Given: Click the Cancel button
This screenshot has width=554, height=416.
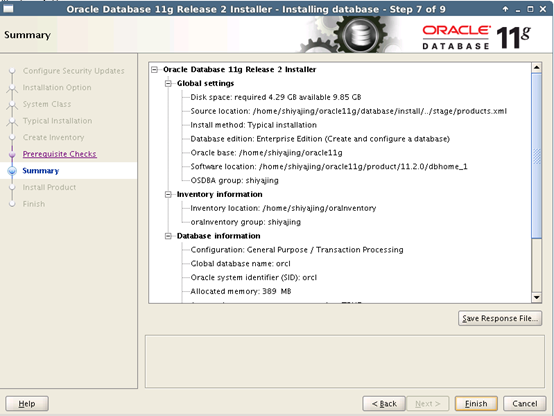Looking at the screenshot, I should coord(525,404).
